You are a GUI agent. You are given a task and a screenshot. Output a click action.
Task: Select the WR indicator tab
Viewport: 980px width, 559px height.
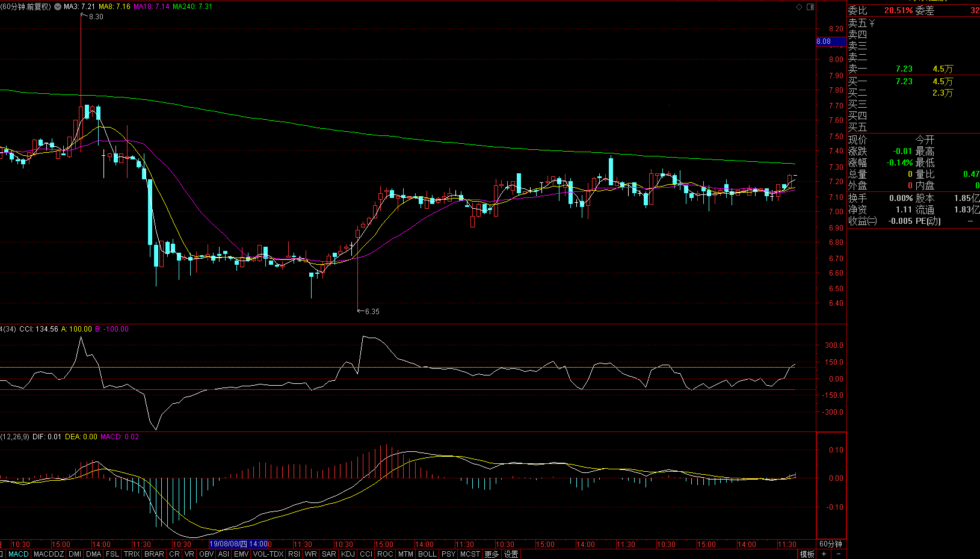coord(310,554)
